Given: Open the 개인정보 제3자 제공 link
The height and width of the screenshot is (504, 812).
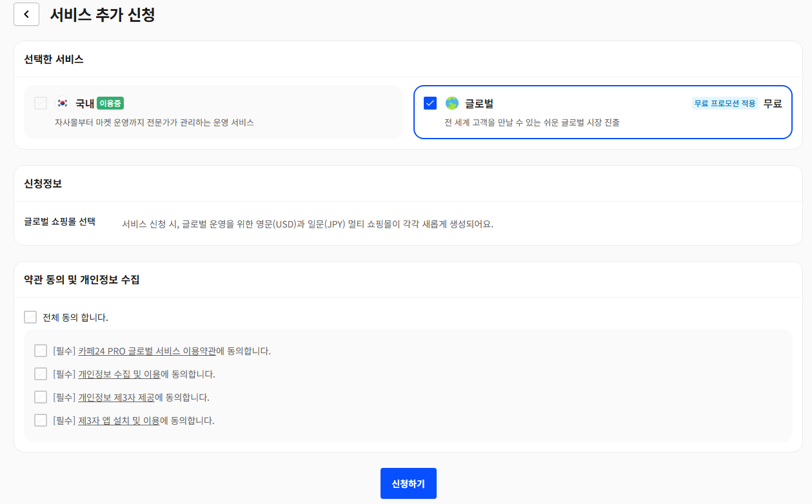Looking at the screenshot, I should (116, 398).
